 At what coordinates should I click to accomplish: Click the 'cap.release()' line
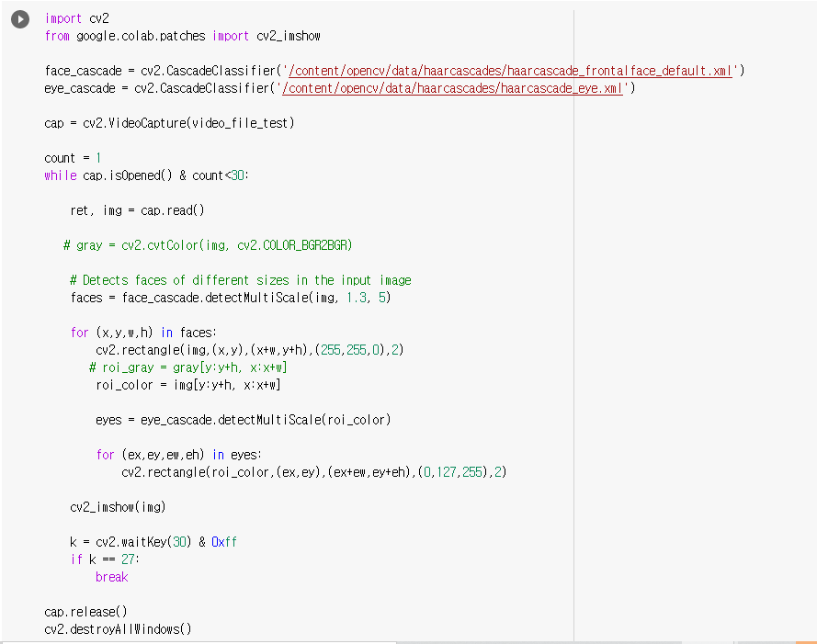[85, 612]
